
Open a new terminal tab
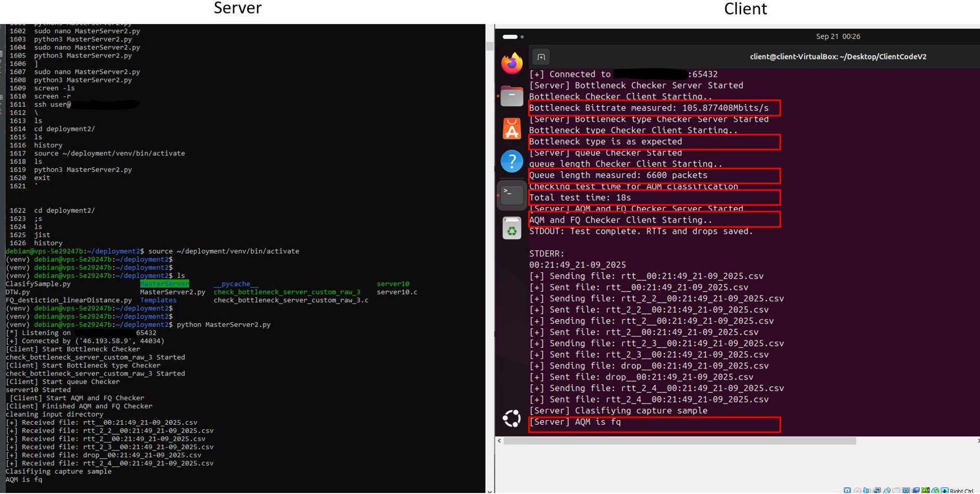pos(541,57)
